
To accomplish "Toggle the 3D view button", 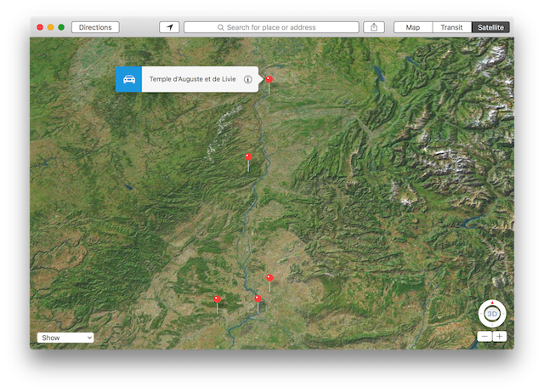I will 492,314.
